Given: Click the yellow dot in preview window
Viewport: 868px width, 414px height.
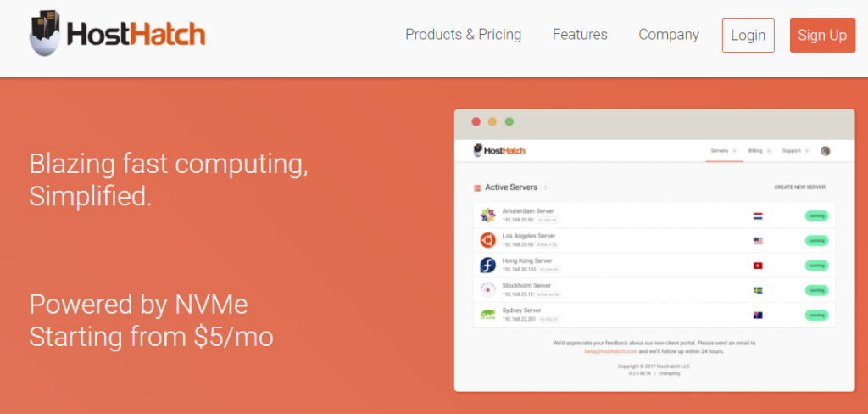Looking at the screenshot, I should pyautogui.click(x=492, y=122).
